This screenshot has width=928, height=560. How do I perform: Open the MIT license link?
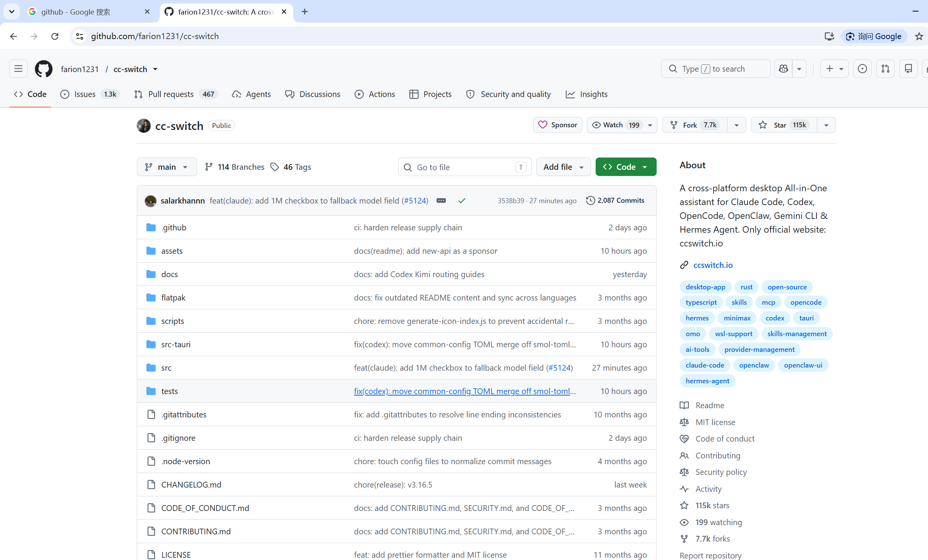pyautogui.click(x=715, y=422)
